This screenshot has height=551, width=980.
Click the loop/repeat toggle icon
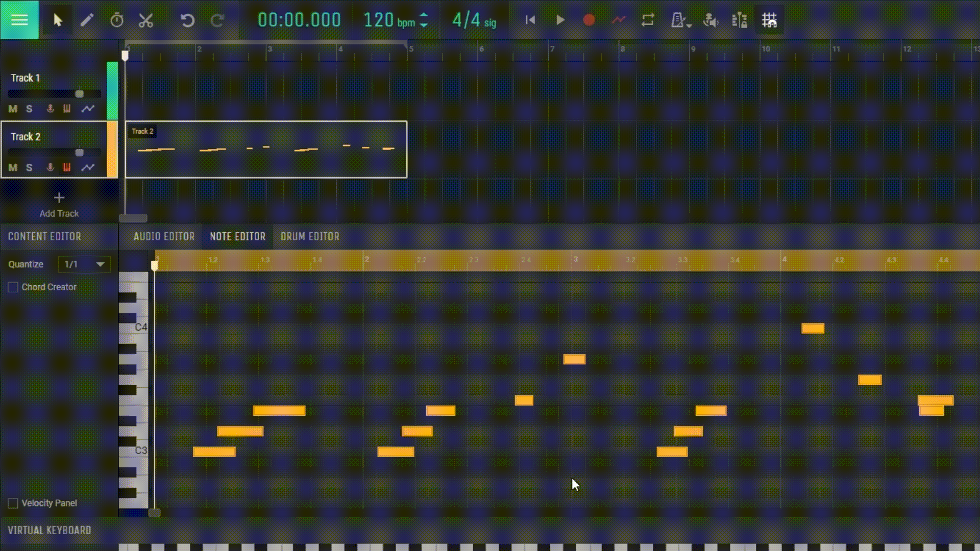pos(647,20)
